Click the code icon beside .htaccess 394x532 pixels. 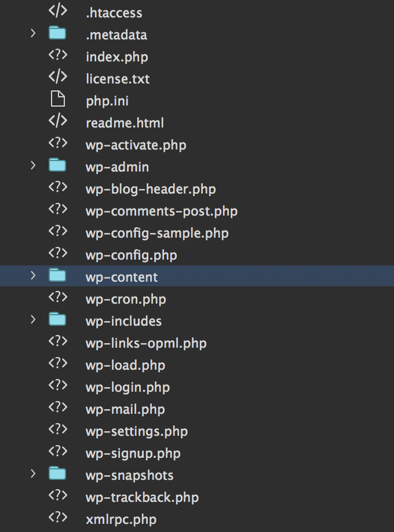pos(58,10)
